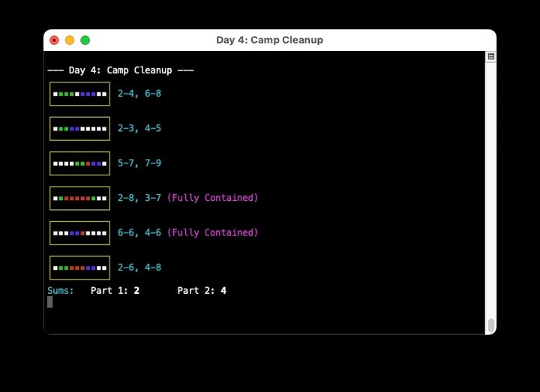
Task: Click the '2-6, 4-8' range text
Action: coord(139,268)
